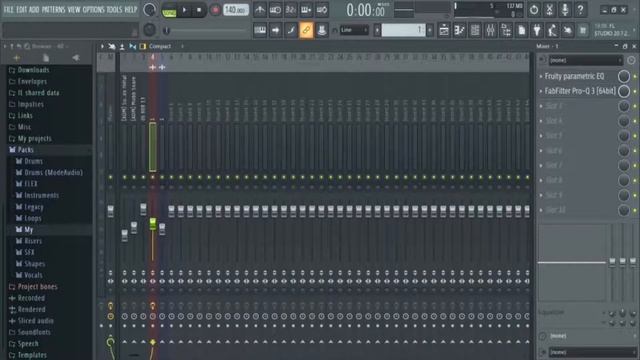Open the TOOLS menu
Viewport: 640px width, 360px height.
pyautogui.click(x=115, y=9)
